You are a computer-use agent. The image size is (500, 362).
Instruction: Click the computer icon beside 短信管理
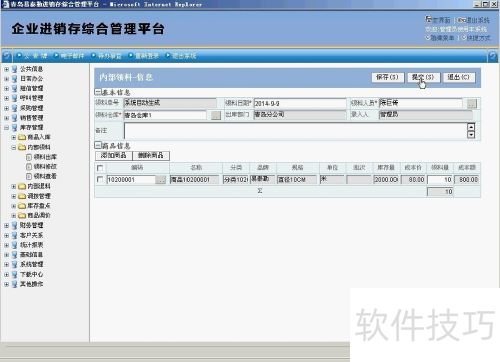click(x=14, y=88)
